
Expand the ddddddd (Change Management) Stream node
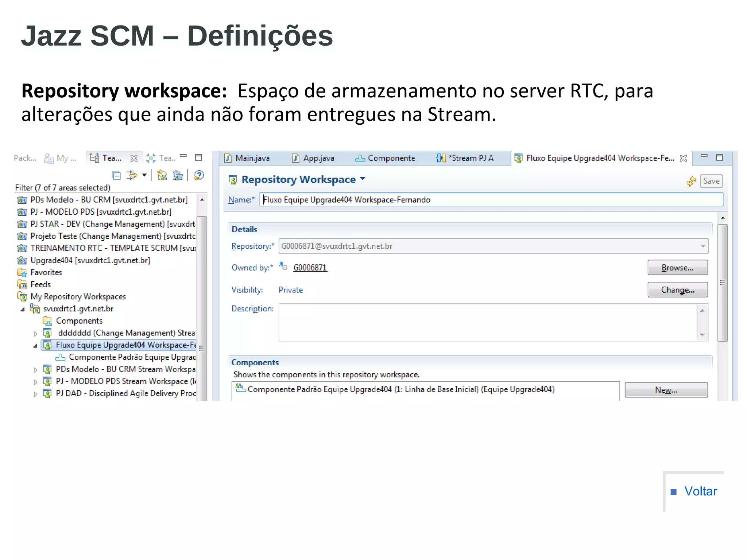click(35, 333)
